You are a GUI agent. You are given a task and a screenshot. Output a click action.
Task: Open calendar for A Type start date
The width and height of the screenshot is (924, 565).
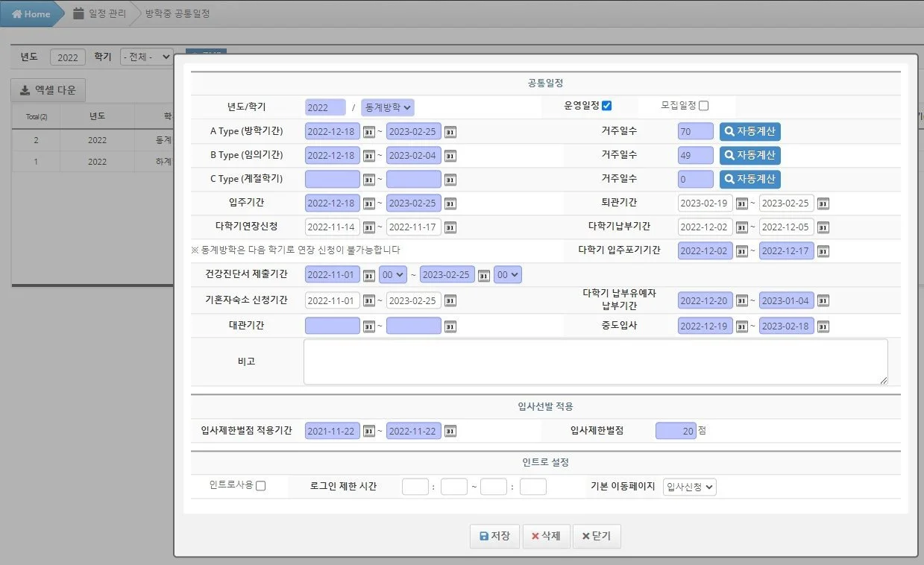[x=368, y=132]
